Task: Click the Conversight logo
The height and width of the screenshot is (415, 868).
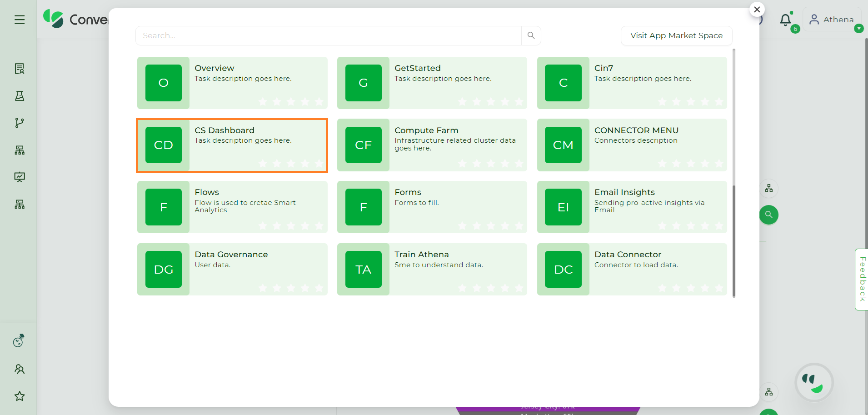Action: click(75, 19)
